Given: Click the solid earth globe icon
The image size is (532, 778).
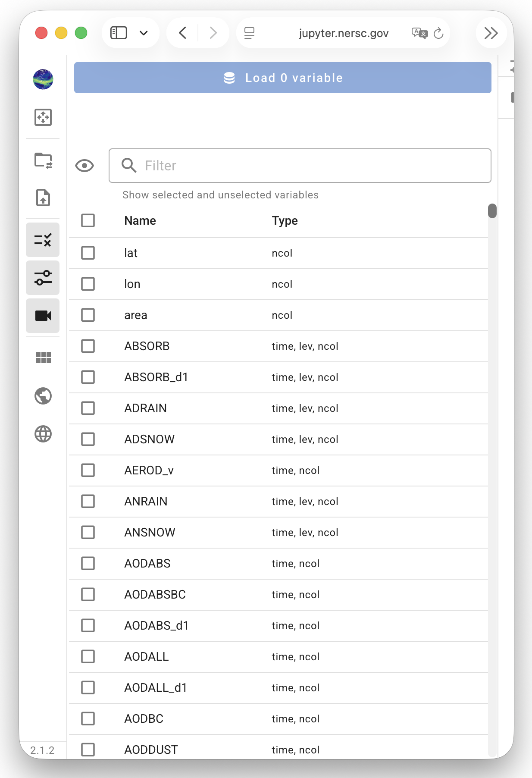Looking at the screenshot, I should (x=43, y=396).
